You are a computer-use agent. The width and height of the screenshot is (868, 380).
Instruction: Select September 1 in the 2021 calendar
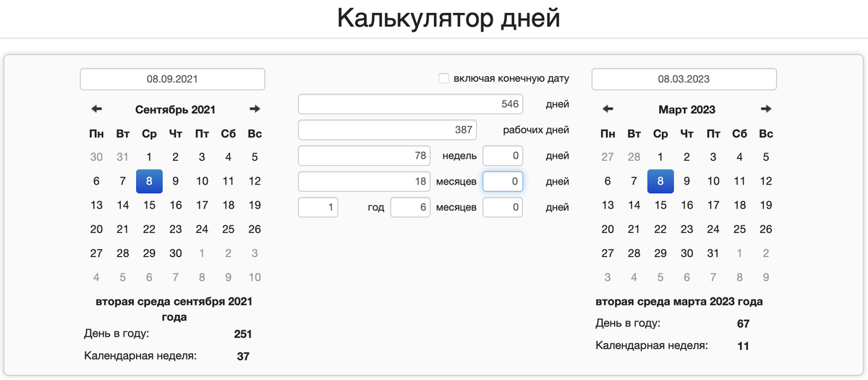(x=149, y=157)
